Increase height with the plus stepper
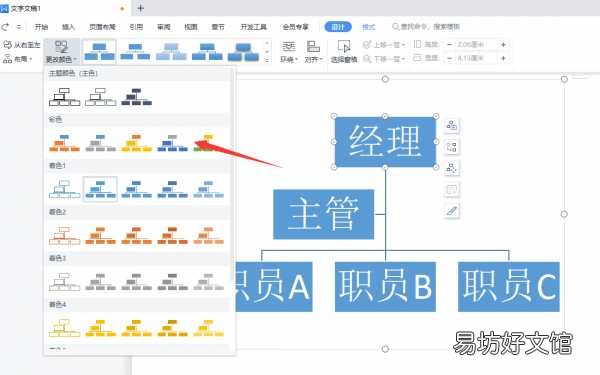Image resolution: width=600 pixels, height=375 pixels. tap(504, 45)
